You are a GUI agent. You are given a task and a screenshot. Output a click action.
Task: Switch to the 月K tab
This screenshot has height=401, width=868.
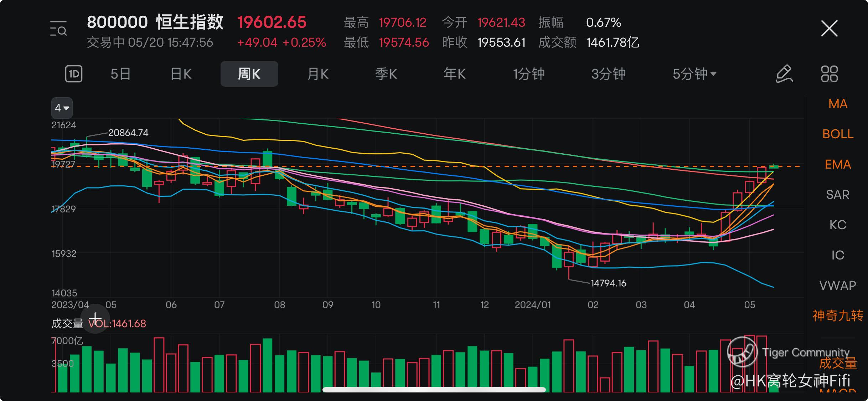coord(318,74)
